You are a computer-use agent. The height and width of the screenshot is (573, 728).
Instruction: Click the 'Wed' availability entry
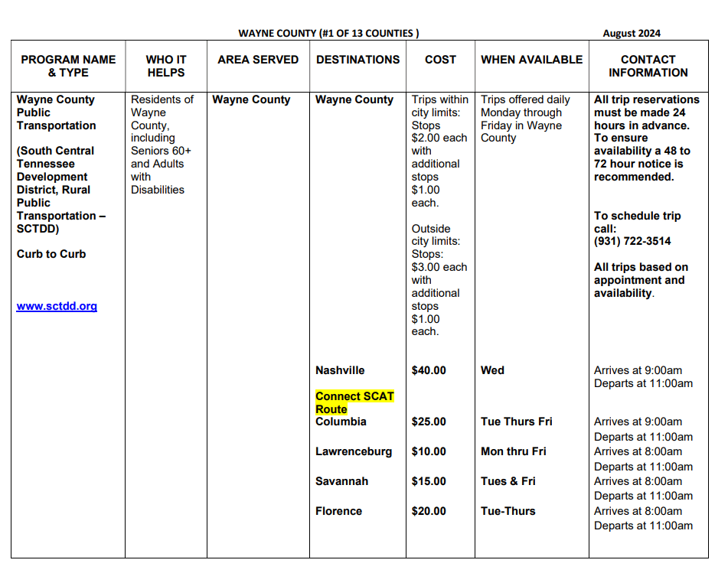[492, 371]
